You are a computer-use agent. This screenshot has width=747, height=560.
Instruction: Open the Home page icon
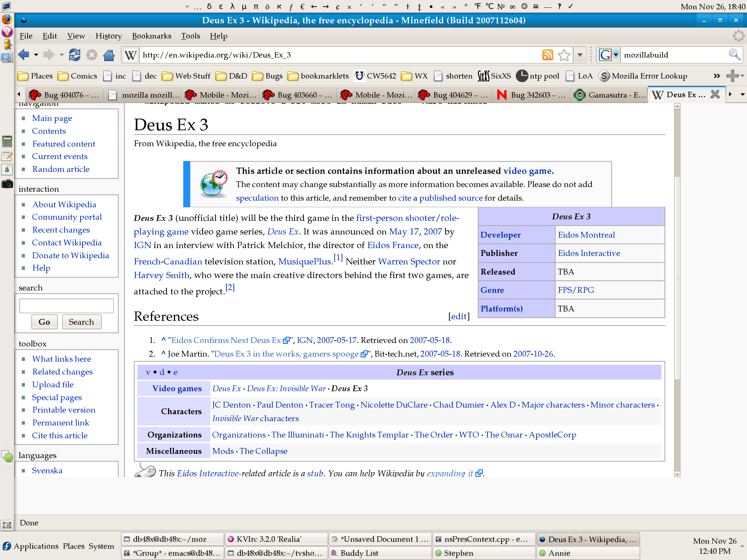[109, 55]
